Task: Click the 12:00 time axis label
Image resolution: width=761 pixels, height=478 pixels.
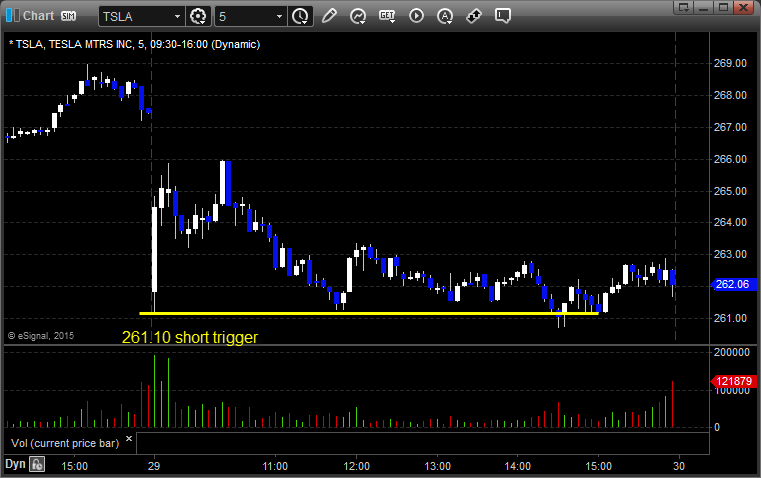Action: coord(357,466)
